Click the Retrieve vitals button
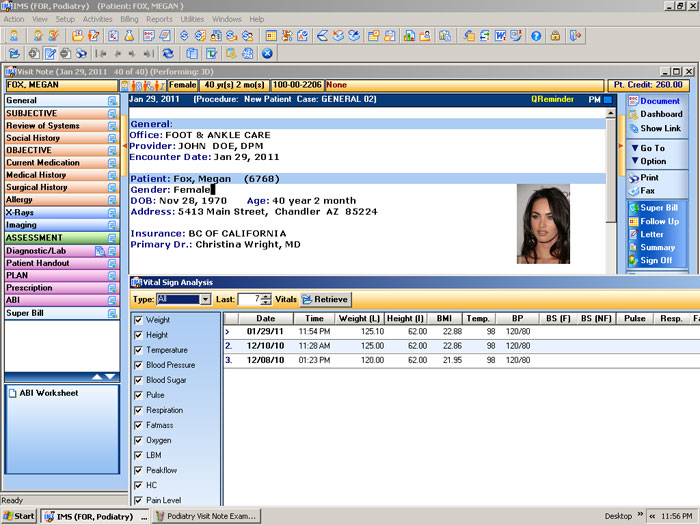700x525 pixels. click(325, 300)
